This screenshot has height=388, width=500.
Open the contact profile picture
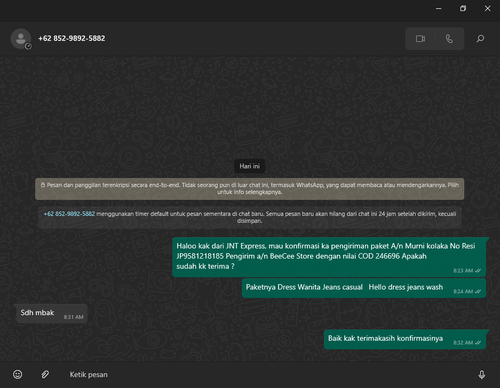click(21, 39)
